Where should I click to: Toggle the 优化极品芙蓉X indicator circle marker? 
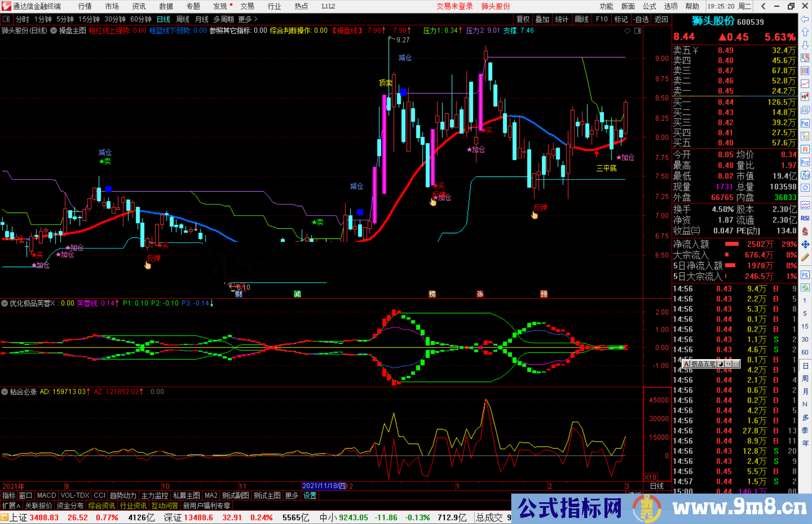point(5,303)
